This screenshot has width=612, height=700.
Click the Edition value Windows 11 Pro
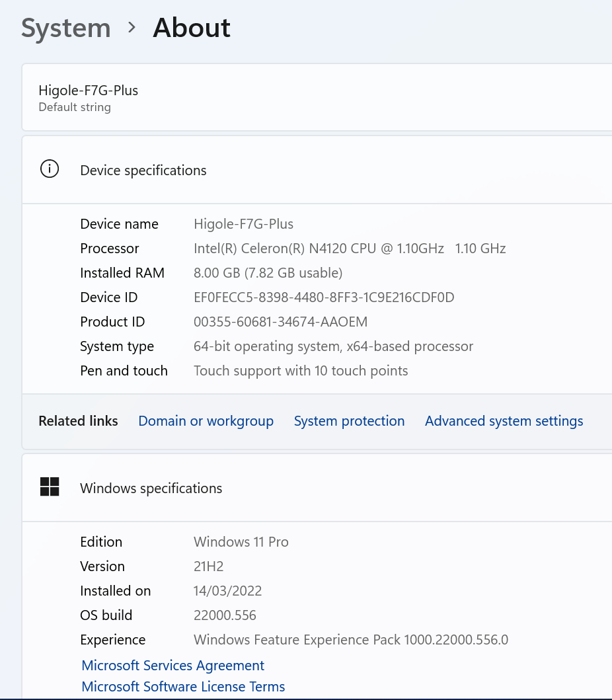[241, 542]
